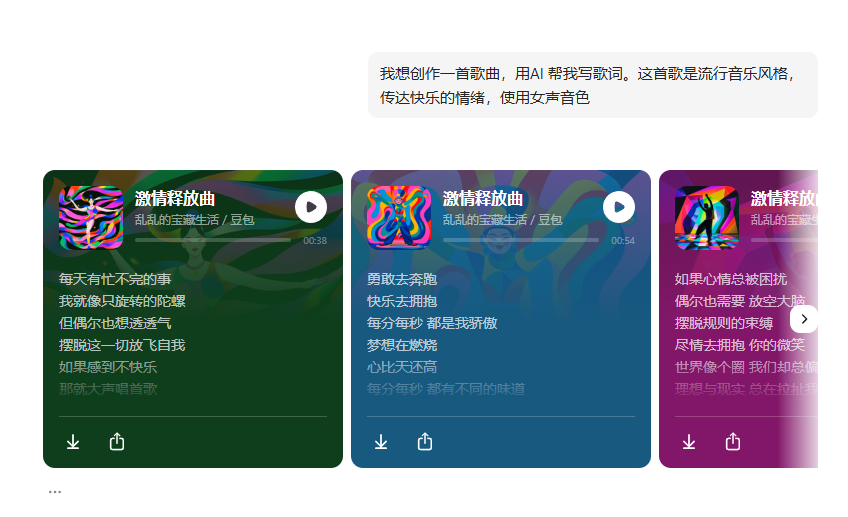Open the three-dot more options below cards
This screenshot has width=848, height=517.
[55, 492]
